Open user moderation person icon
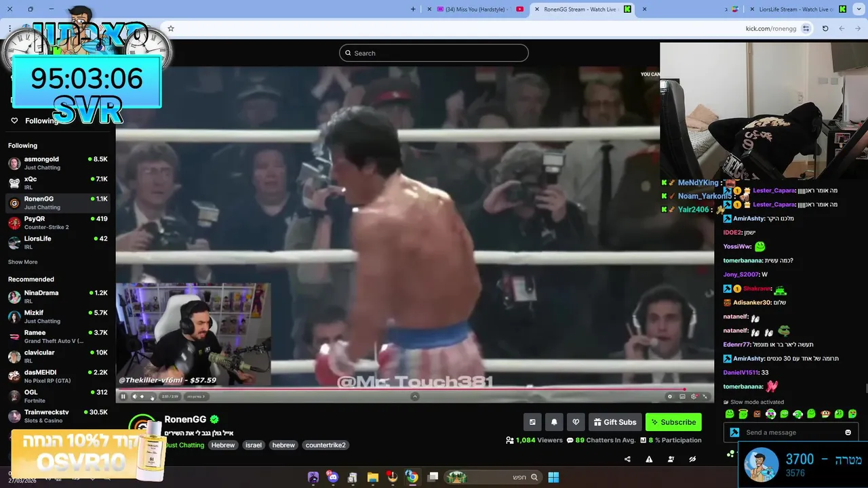 [x=671, y=459]
